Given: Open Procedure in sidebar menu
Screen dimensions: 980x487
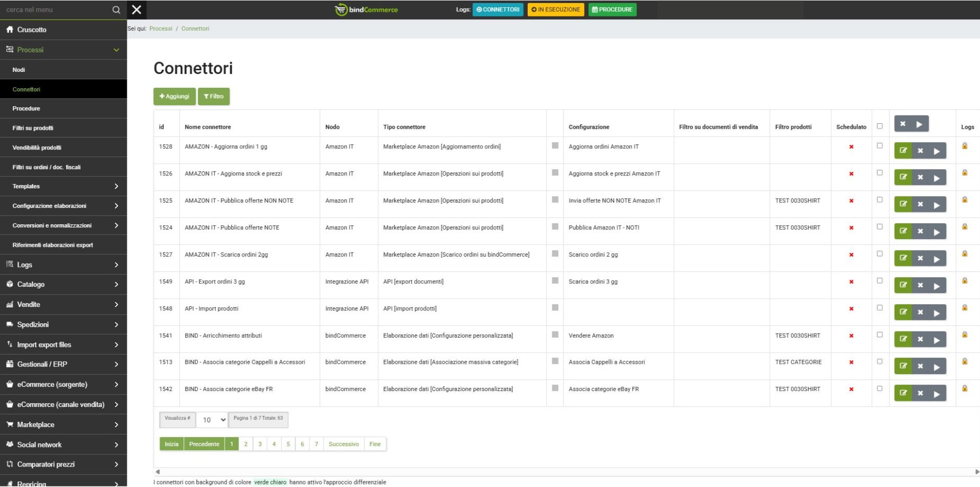Looking at the screenshot, I should (x=26, y=109).
